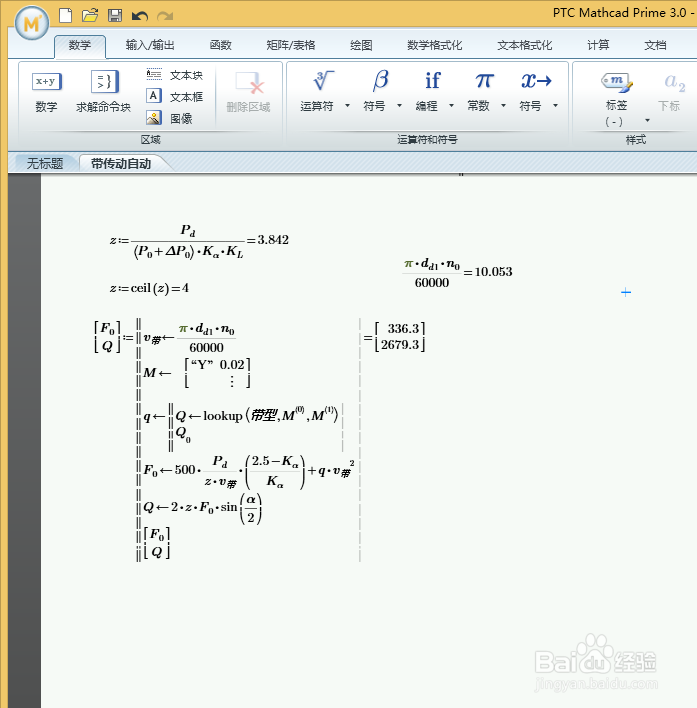Click the output value 336.3
697x708 pixels.
[x=404, y=328]
